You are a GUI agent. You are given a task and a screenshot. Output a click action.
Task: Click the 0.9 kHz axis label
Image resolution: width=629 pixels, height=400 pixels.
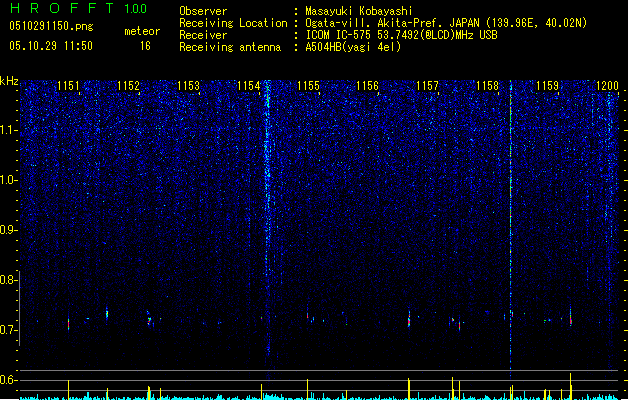(9, 230)
